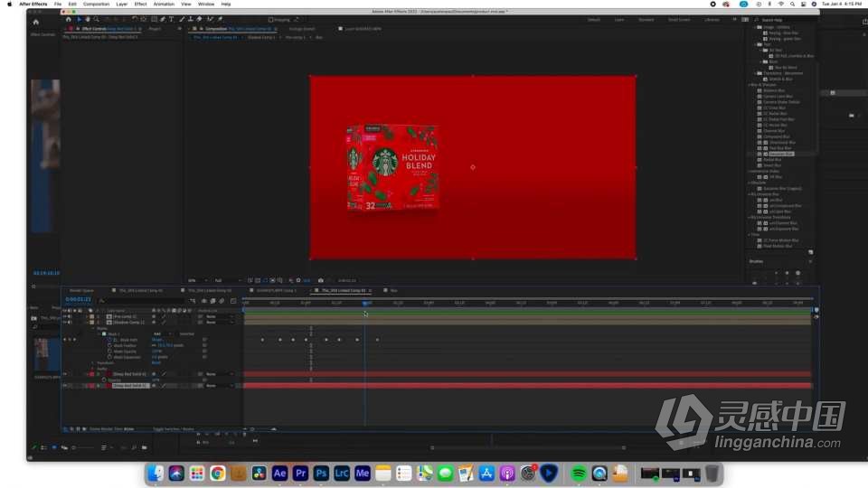Open the composition mini-flowchart in the timeline
The image size is (868, 488).
pyautogui.click(x=193, y=301)
